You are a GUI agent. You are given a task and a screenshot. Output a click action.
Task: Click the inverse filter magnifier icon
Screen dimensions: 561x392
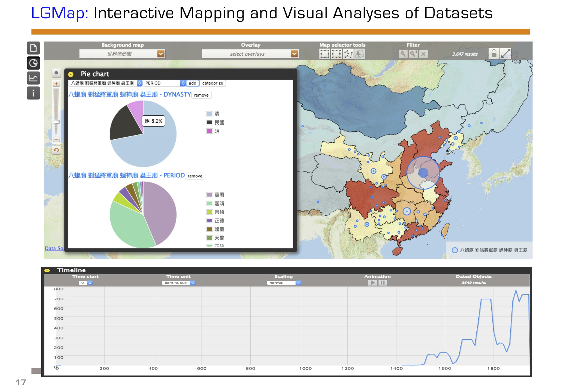(x=413, y=54)
